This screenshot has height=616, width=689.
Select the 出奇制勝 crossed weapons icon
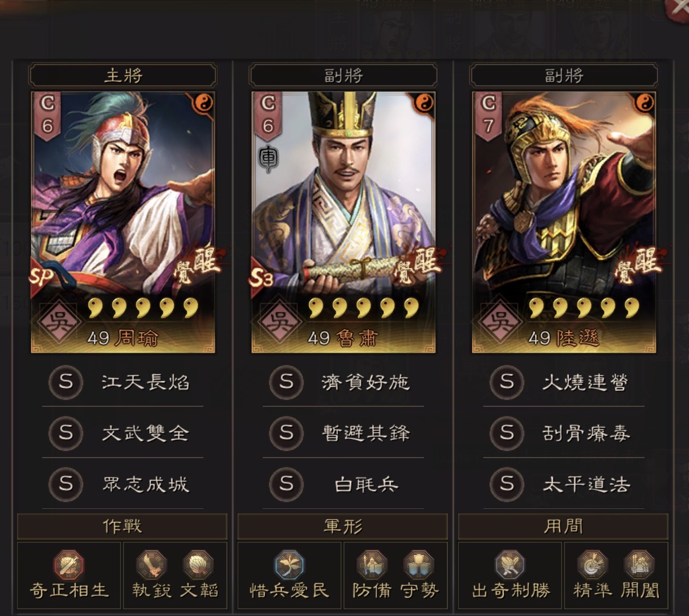[x=509, y=564]
